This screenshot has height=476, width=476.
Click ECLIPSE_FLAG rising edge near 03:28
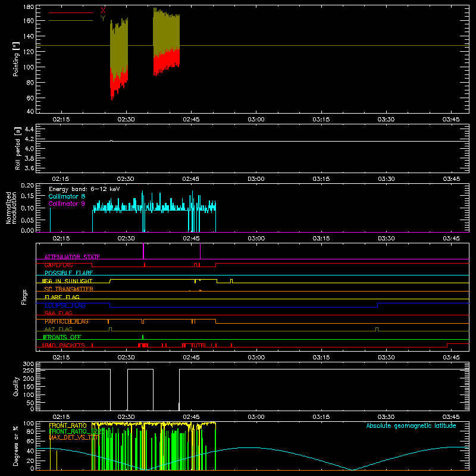tap(377, 305)
